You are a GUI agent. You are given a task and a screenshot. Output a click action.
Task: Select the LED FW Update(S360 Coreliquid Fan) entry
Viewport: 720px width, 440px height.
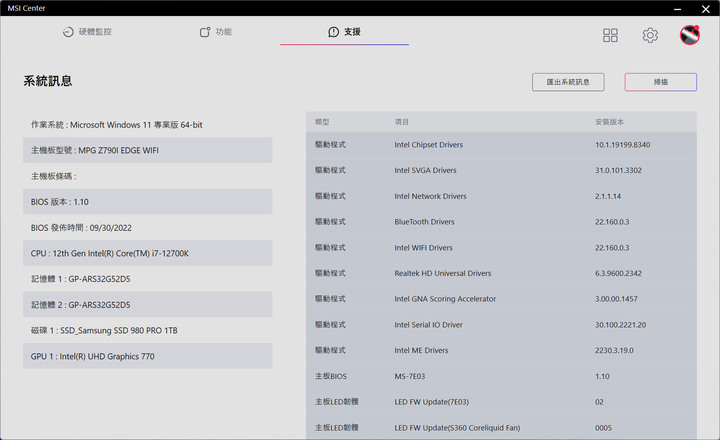click(501, 428)
